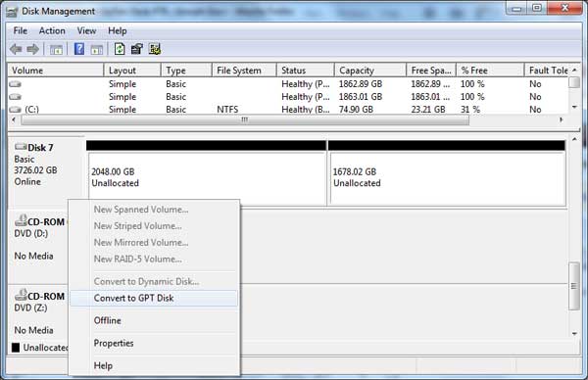
Task: Click the 31 % free cell
Action: pyautogui.click(x=470, y=110)
